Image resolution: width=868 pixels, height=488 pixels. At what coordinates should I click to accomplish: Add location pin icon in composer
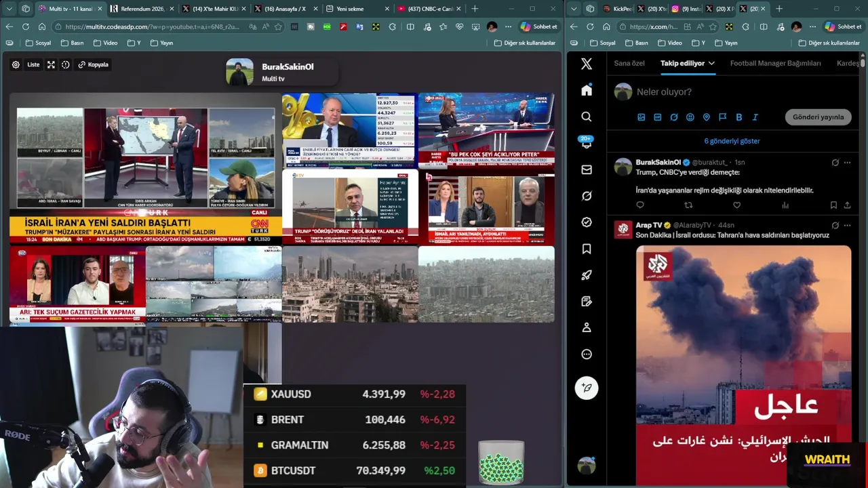(707, 117)
